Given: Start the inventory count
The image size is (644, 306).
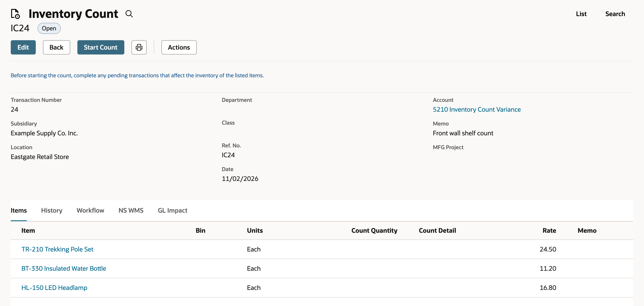Looking at the screenshot, I should [101, 47].
